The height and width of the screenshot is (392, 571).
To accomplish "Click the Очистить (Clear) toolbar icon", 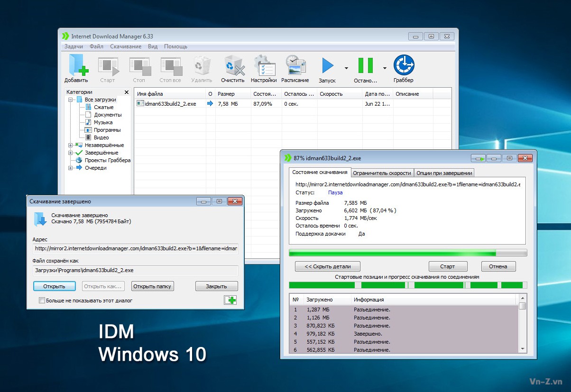I will coord(233,66).
